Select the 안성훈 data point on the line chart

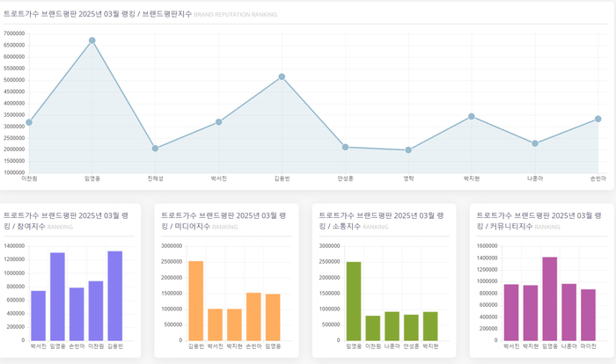click(x=345, y=147)
